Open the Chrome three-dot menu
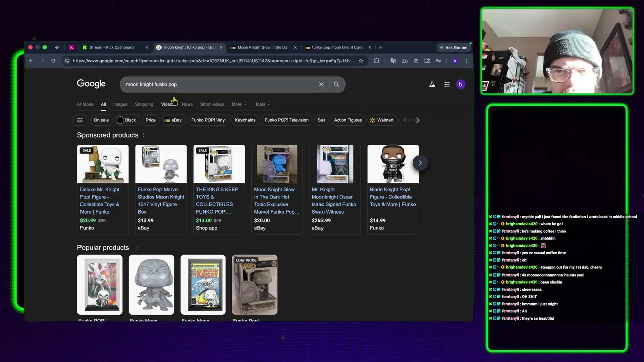This screenshot has height=362, width=644. 466,61
